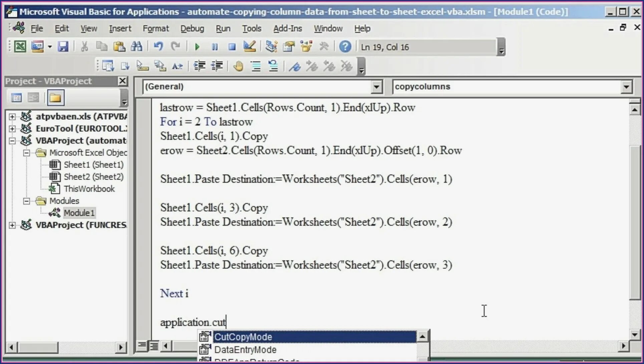Click the Save floppy disk icon
This screenshot has height=364, width=644.
[x=63, y=47]
